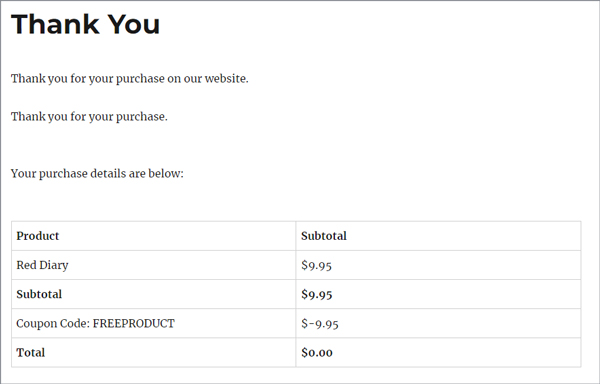Click the word FREEPRODUCT in coupon row
Screen dimensions: 600x384
point(134,324)
